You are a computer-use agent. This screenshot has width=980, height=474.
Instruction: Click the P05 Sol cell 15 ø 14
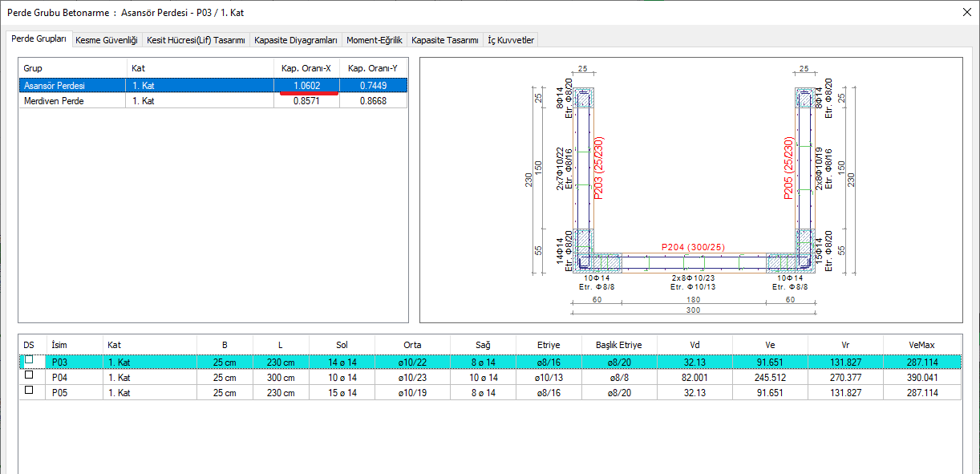[x=342, y=392]
